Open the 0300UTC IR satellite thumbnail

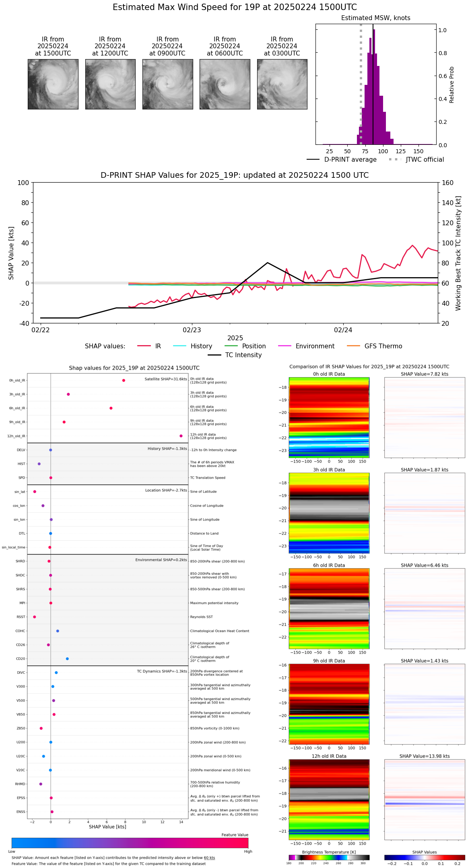tap(282, 84)
